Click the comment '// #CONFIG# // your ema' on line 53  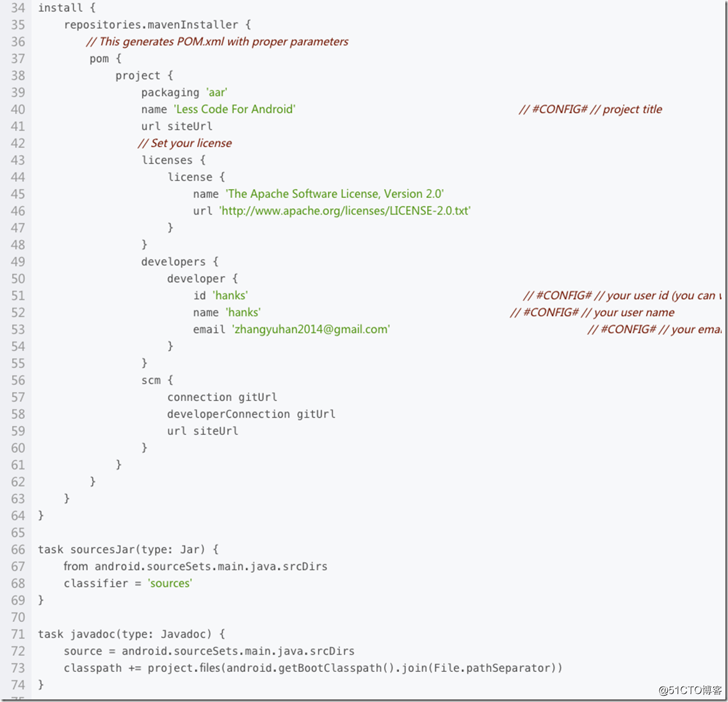654,329
